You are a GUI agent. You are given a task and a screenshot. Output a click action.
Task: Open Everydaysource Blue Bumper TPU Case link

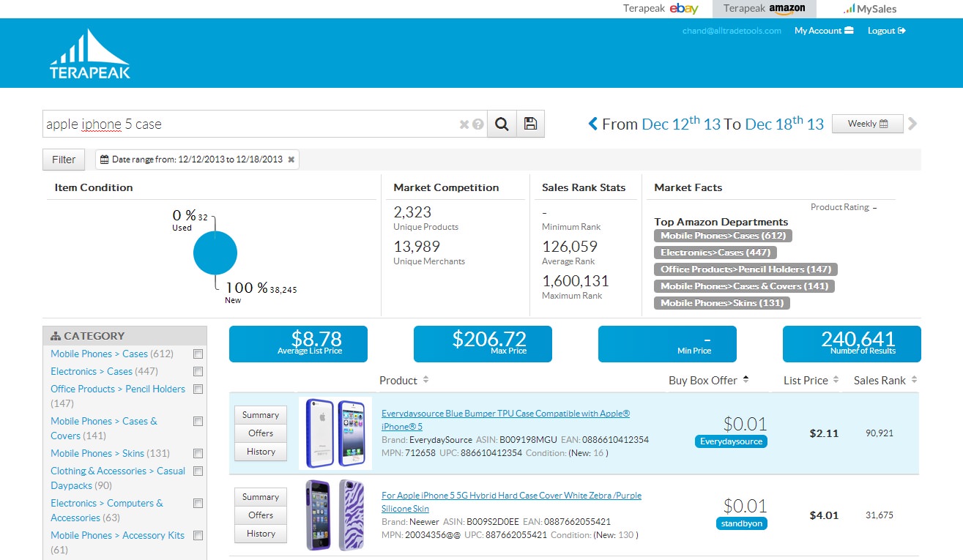[505, 420]
